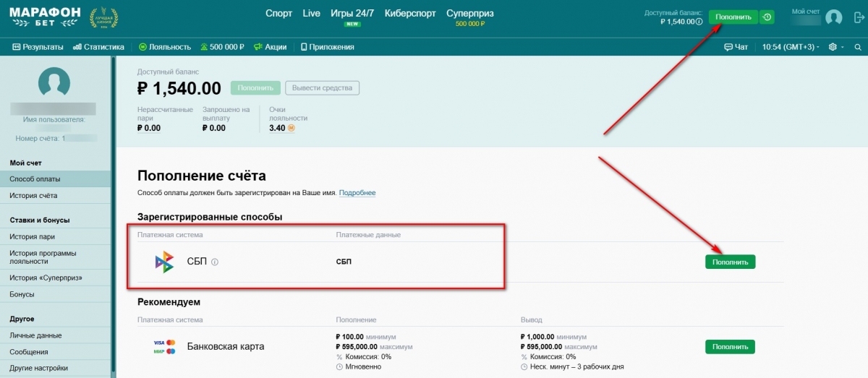The width and height of the screenshot is (868, 378).
Task: Switch to Live betting
Action: point(311,14)
